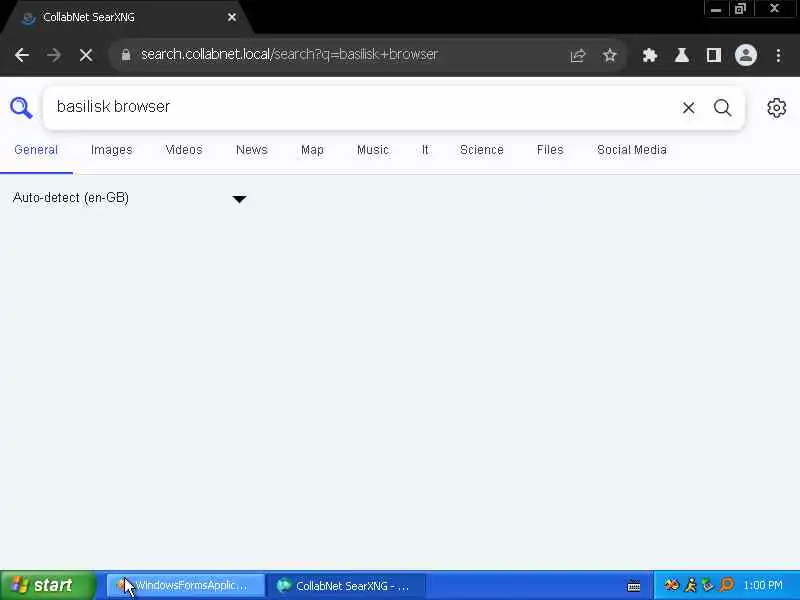The width and height of the screenshot is (800, 600).
Task: Select CollabNet SearXNG taskbar button
Action: tap(346, 586)
